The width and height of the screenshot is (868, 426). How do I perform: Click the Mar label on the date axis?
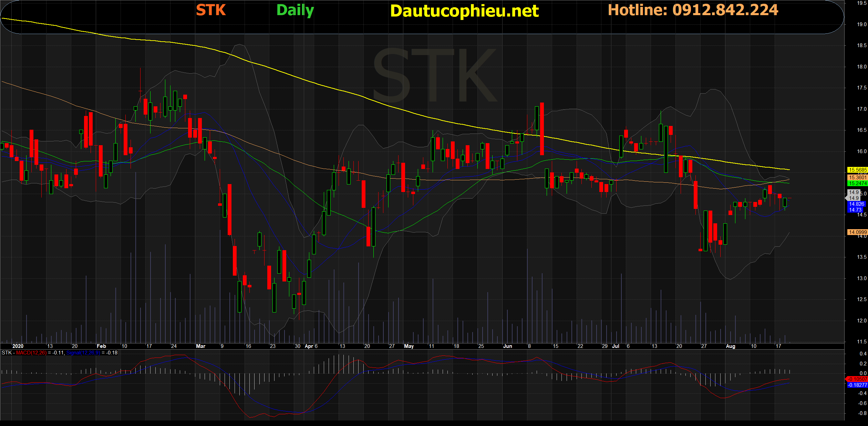200,346
